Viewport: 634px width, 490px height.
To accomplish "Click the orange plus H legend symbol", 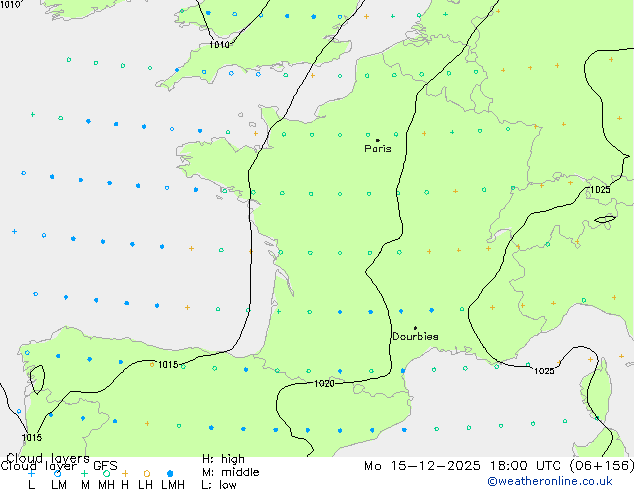I will 125,473.
